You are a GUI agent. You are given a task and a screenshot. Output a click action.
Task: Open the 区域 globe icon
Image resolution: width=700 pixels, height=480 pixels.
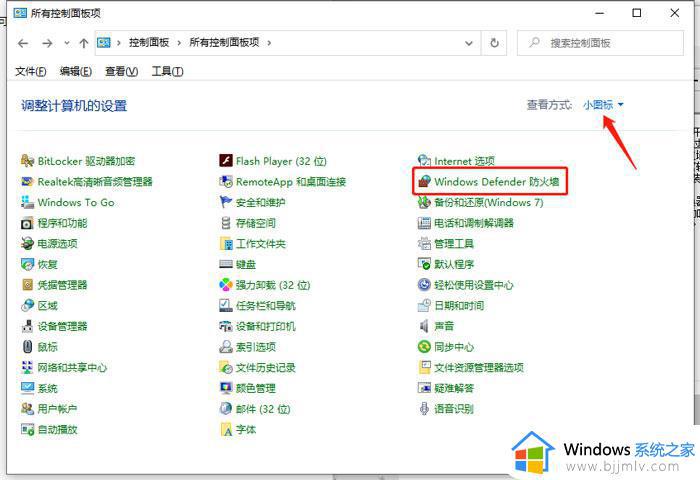[27, 305]
